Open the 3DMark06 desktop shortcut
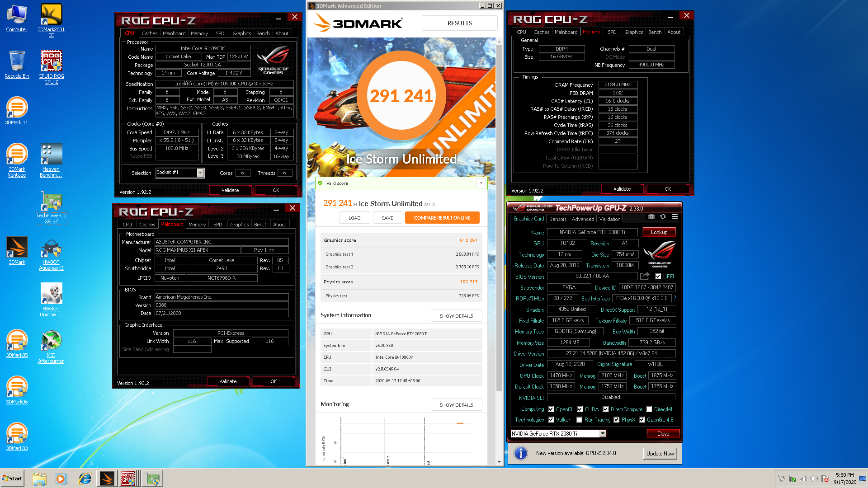This screenshot has width=868, height=488. click(17, 390)
